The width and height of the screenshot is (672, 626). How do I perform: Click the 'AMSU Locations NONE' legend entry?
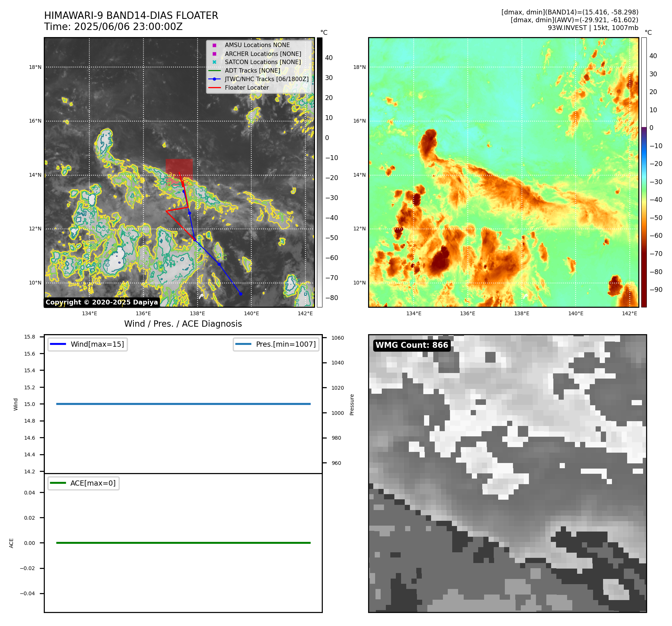point(257,45)
